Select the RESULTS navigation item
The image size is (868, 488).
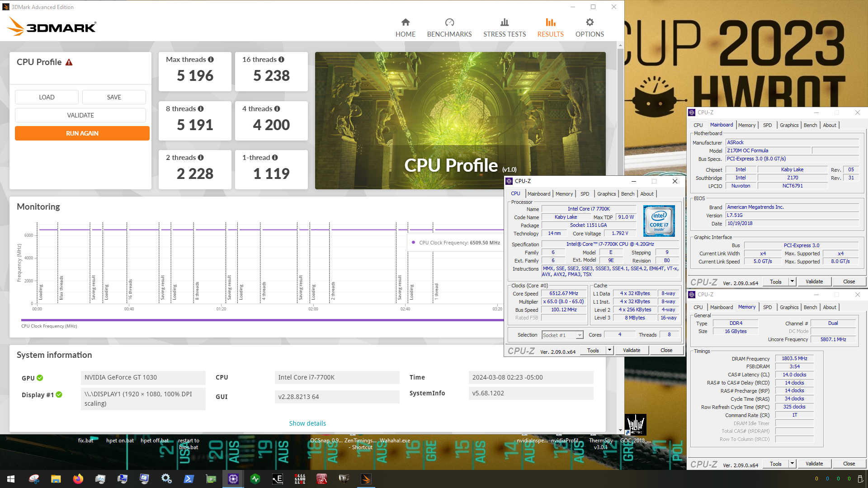click(x=550, y=28)
